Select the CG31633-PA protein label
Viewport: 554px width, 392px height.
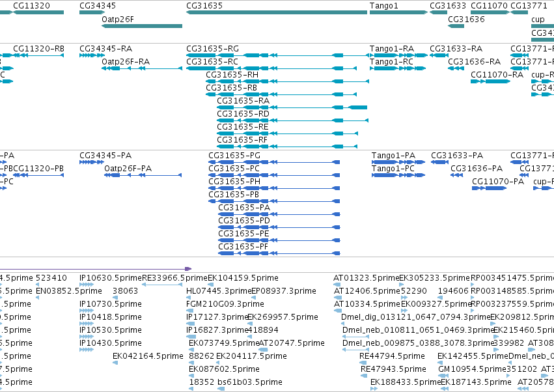pos(457,156)
